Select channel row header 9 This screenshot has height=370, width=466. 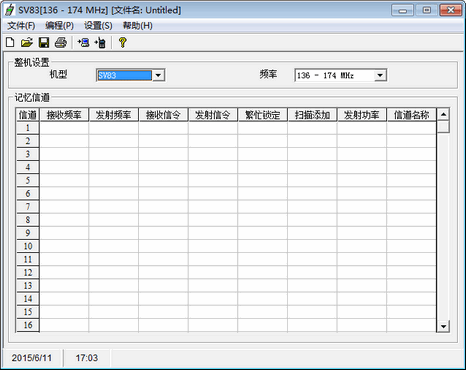pyautogui.click(x=28, y=233)
